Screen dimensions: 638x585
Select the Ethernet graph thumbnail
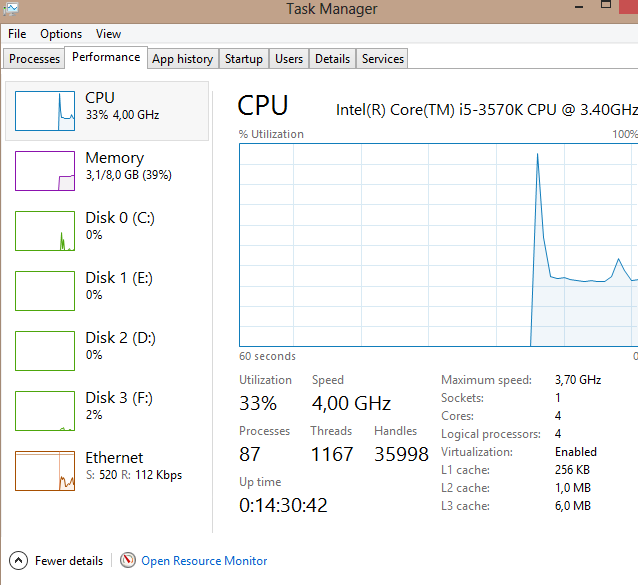[x=45, y=471]
